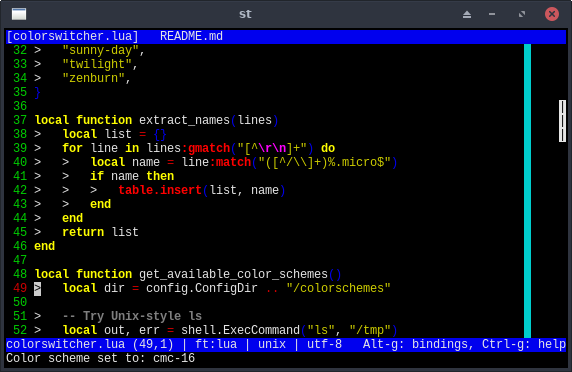Click the extract_names function name
This screenshot has height=372, width=572.
184,120
